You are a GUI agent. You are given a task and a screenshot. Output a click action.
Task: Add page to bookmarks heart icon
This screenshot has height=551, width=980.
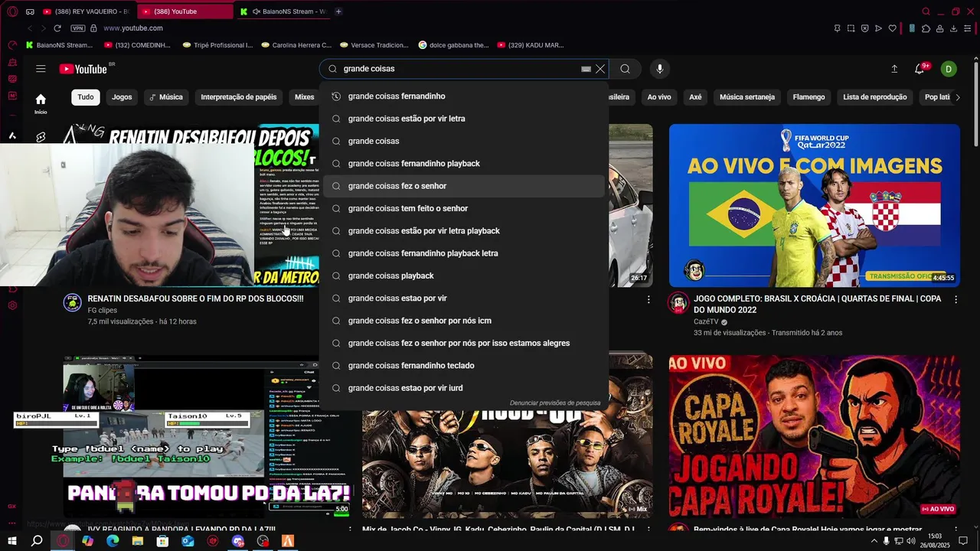893,28
